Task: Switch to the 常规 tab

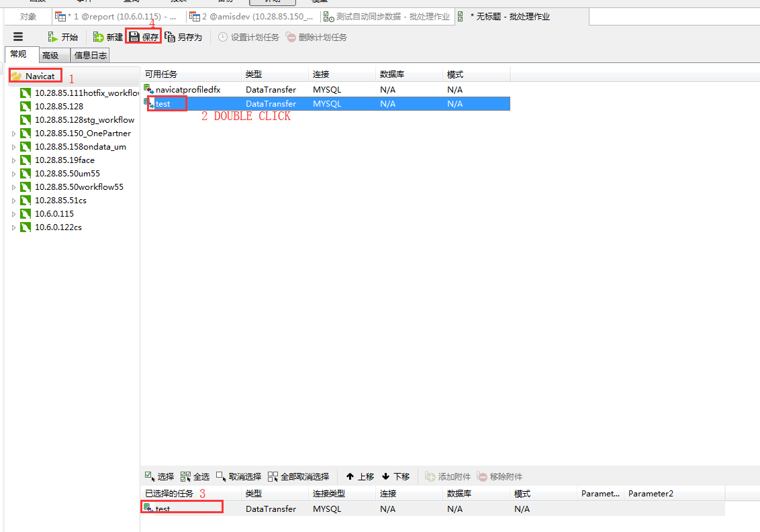Action: tap(21, 54)
